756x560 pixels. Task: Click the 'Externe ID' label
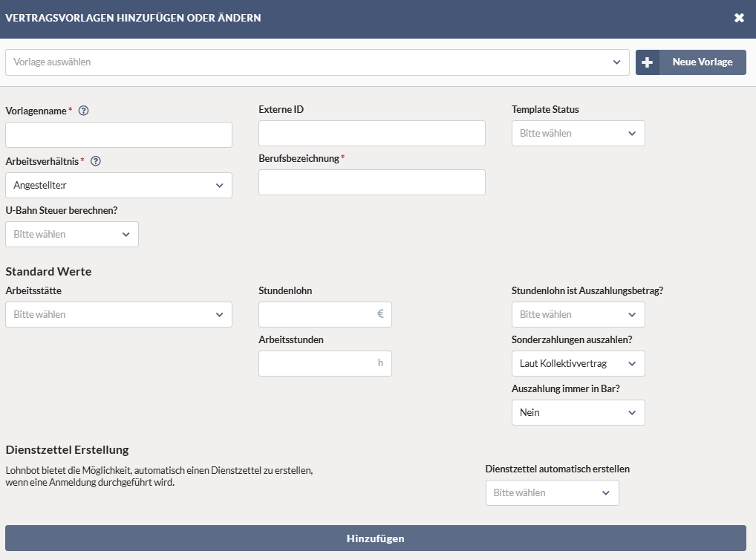point(281,109)
